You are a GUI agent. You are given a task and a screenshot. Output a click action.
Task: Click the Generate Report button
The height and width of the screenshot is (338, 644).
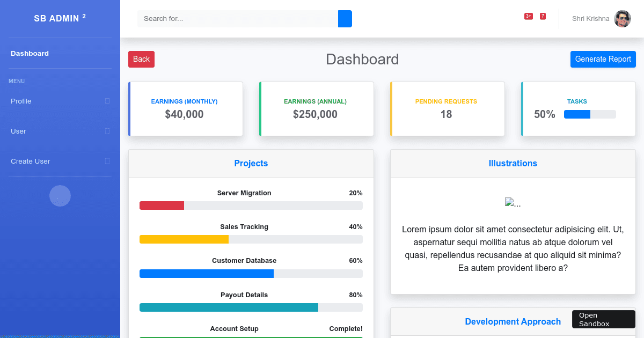[x=603, y=59]
